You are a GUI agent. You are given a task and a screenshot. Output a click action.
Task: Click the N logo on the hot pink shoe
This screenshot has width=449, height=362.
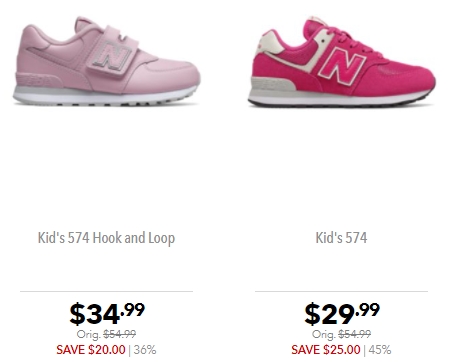tap(341, 65)
